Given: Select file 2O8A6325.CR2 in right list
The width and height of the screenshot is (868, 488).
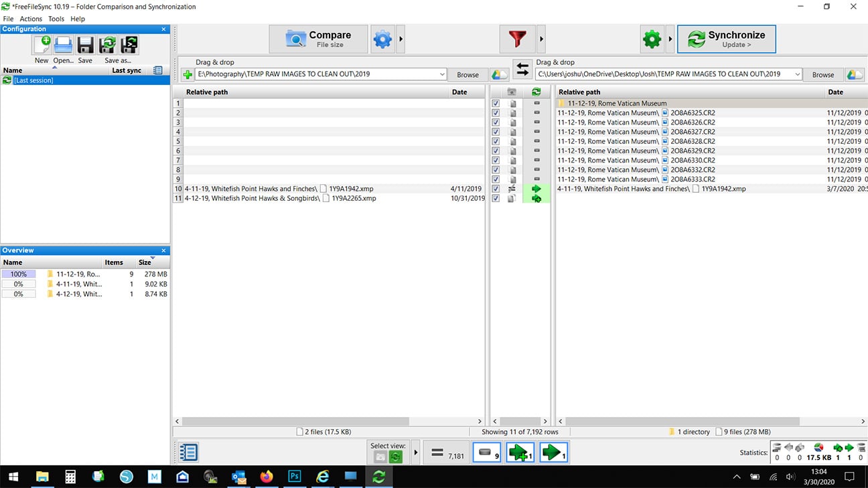Looking at the screenshot, I should tap(693, 113).
